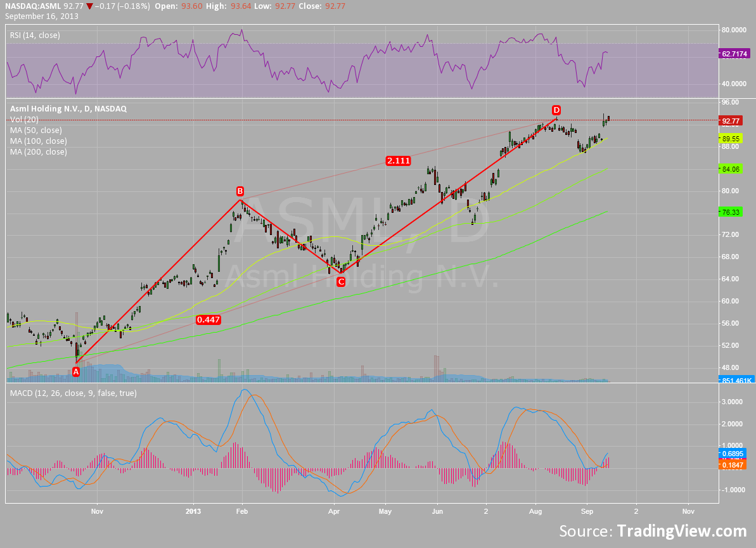The height and width of the screenshot is (548, 756).
Task: Click the 92.77 current price tag
Action: [x=731, y=121]
